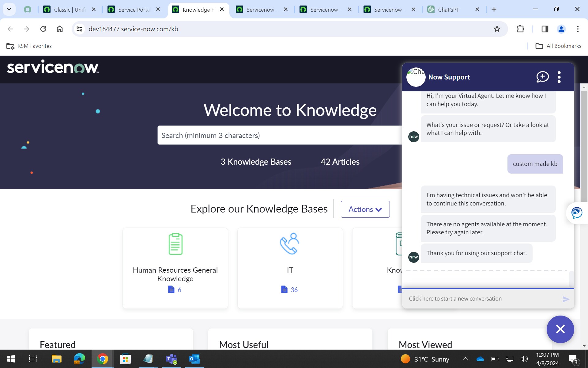
Task: Open the Chrome three-dot menu
Action: (x=578, y=29)
